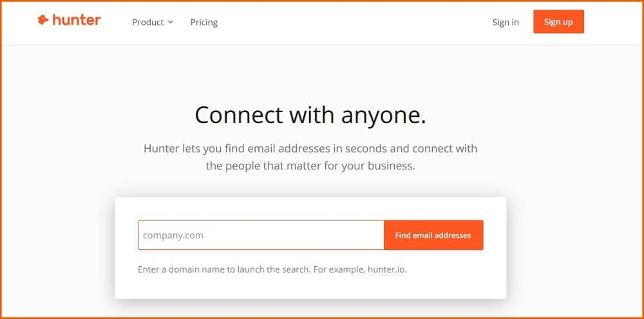644x319 pixels.
Task: Click the "Connect with anyone." headline
Action: pos(310,115)
